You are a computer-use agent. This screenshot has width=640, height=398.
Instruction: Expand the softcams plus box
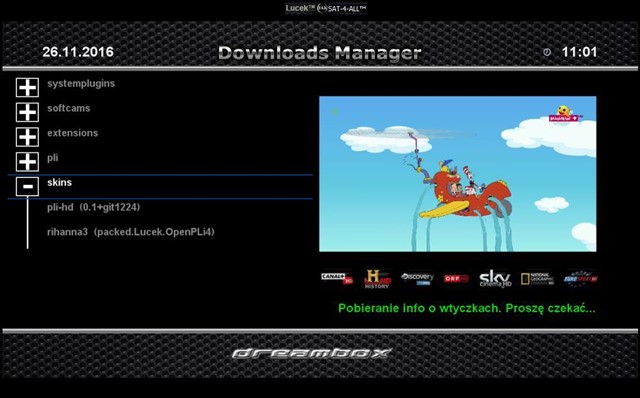tap(27, 112)
